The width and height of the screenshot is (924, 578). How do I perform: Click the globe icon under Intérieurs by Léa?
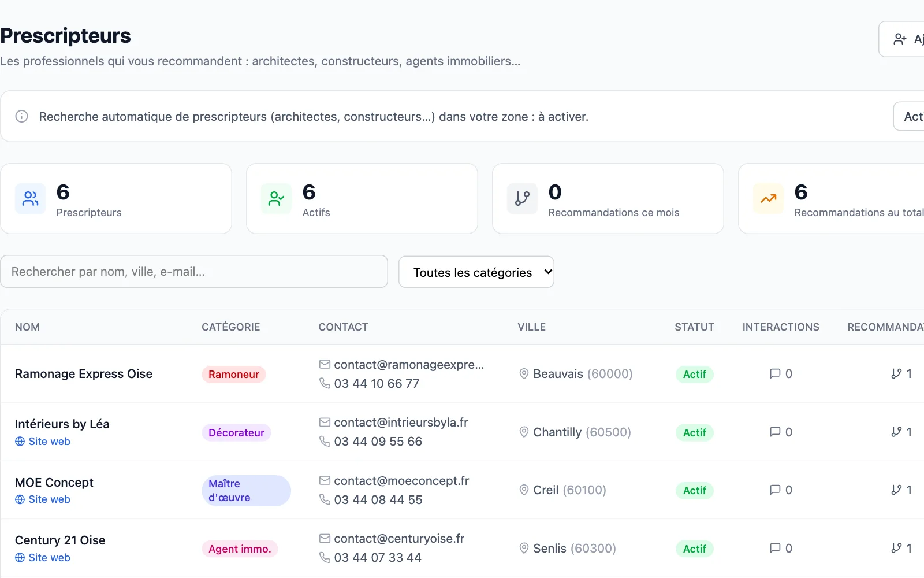point(20,442)
